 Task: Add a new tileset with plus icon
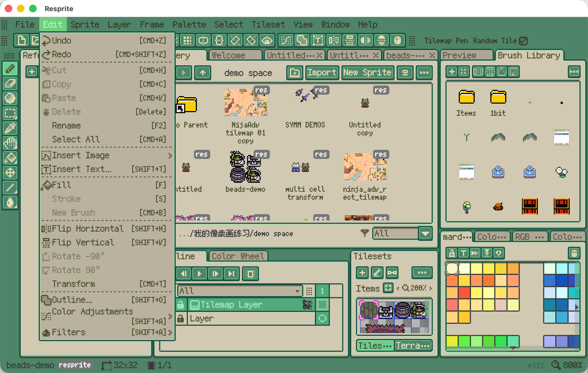pos(362,273)
